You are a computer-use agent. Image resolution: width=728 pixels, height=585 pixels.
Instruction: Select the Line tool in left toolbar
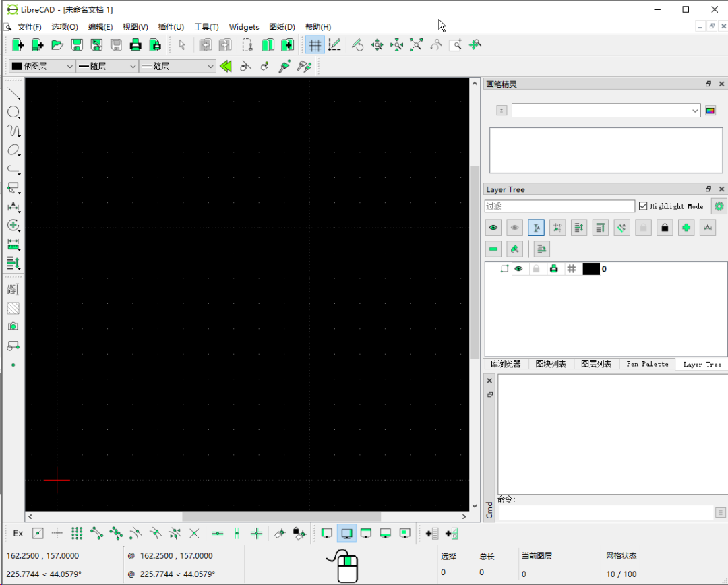click(13, 93)
